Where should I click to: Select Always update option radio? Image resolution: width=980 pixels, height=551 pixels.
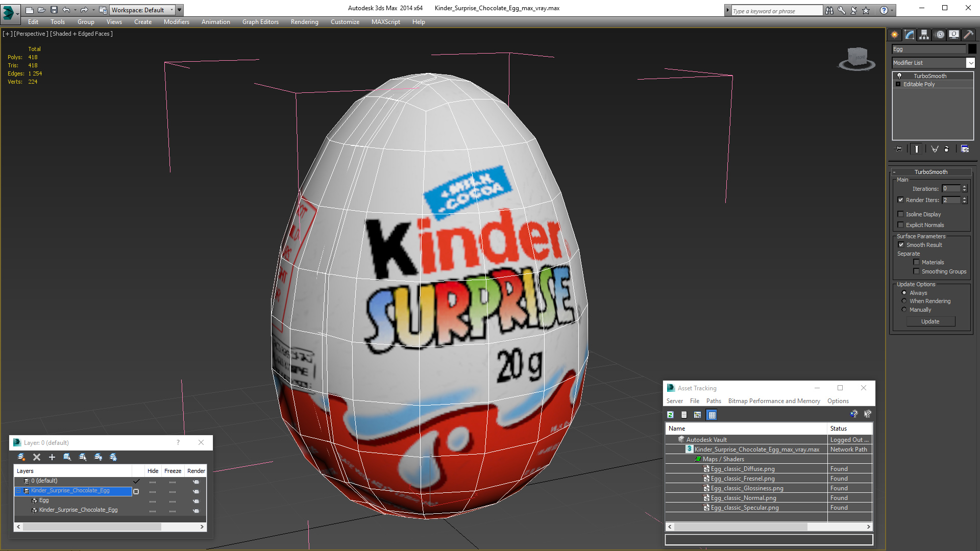(904, 293)
